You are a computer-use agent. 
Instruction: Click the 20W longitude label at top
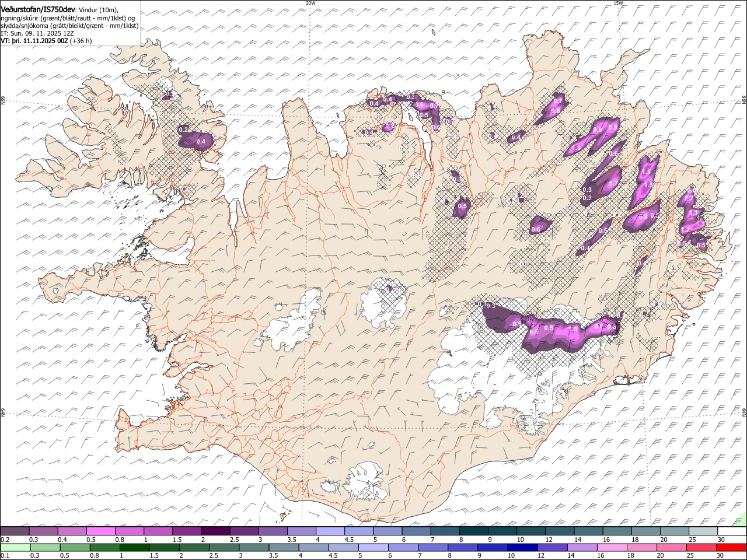(x=310, y=3)
